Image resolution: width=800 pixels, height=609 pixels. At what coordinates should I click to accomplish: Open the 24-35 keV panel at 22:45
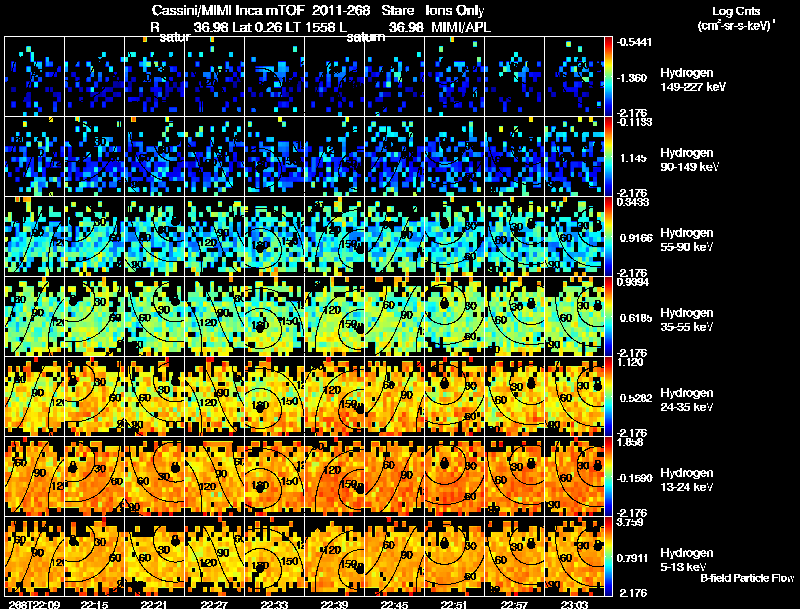[394, 397]
